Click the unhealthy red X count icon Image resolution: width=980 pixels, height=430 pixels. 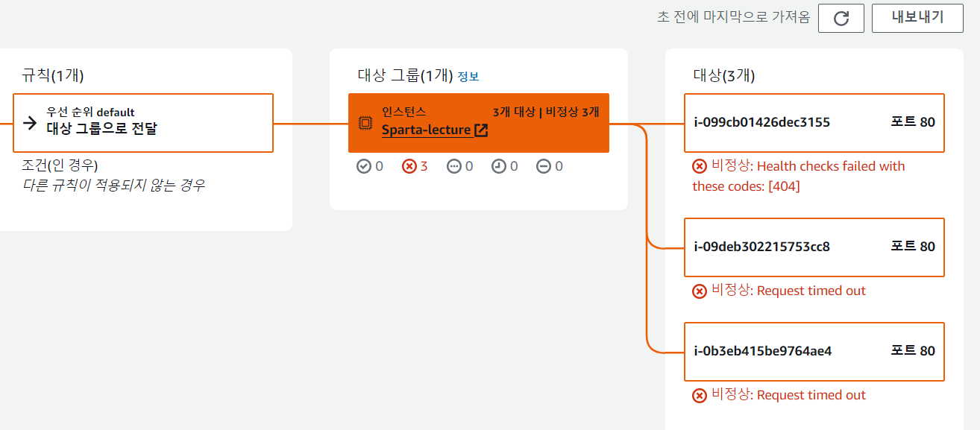(409, 166)
